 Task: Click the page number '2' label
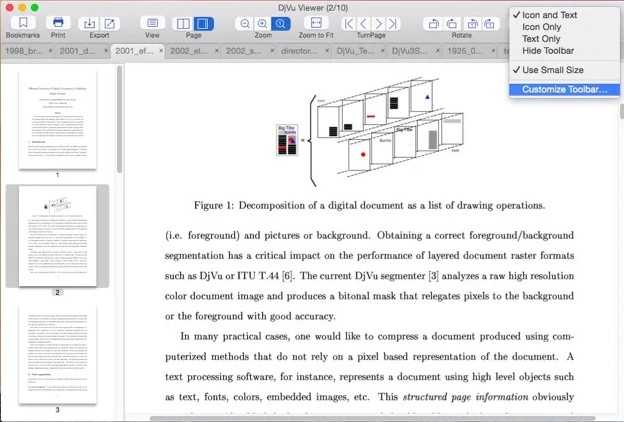coord(58,293)
